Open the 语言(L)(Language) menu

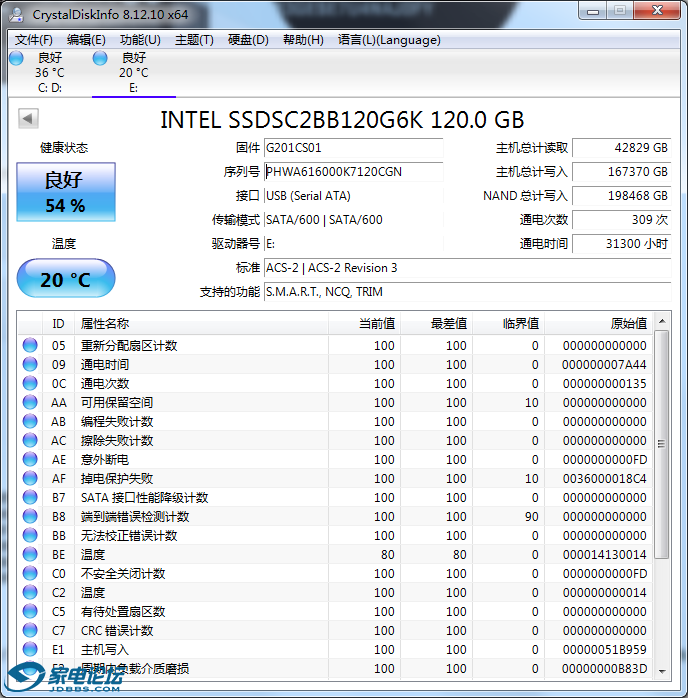389,40
